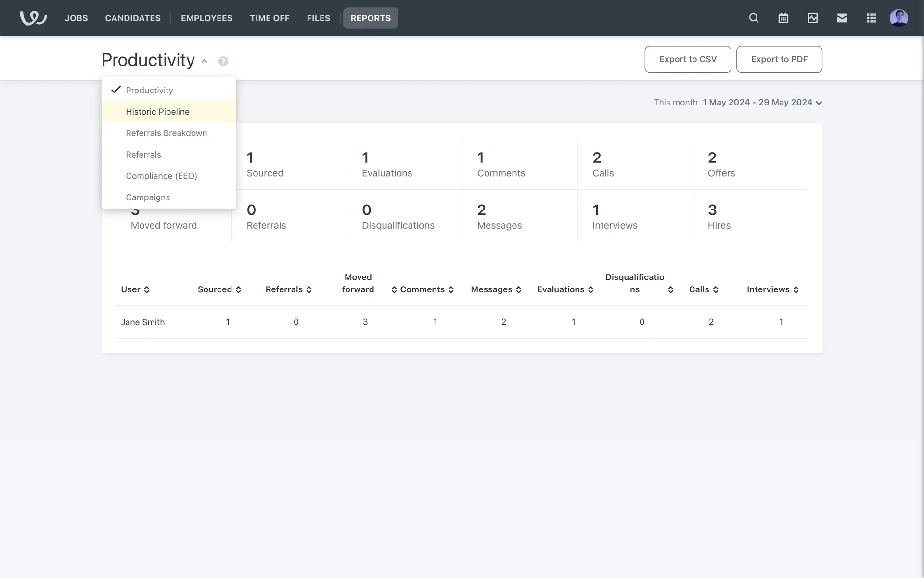Image resolution: width=924 pixels, height=578 pixels.
Task: Click the reports chart icon in header
Action: coord(812,18)
